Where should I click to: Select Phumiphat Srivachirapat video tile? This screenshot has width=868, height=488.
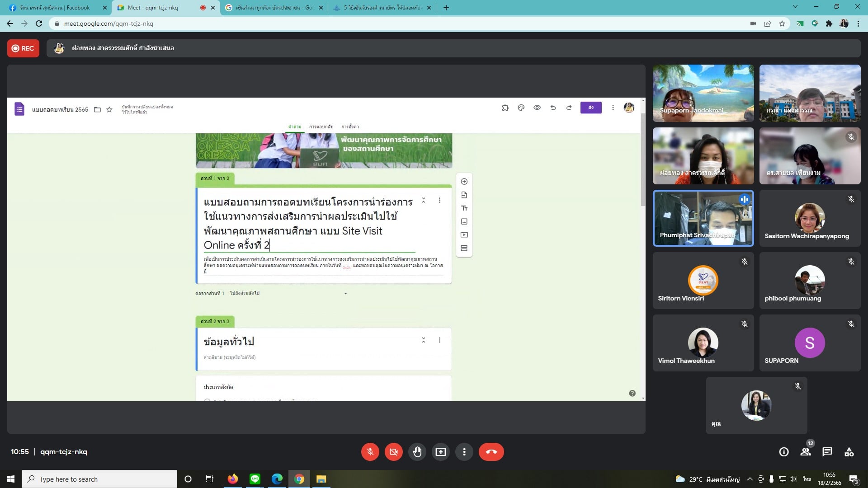coord(703,218)
